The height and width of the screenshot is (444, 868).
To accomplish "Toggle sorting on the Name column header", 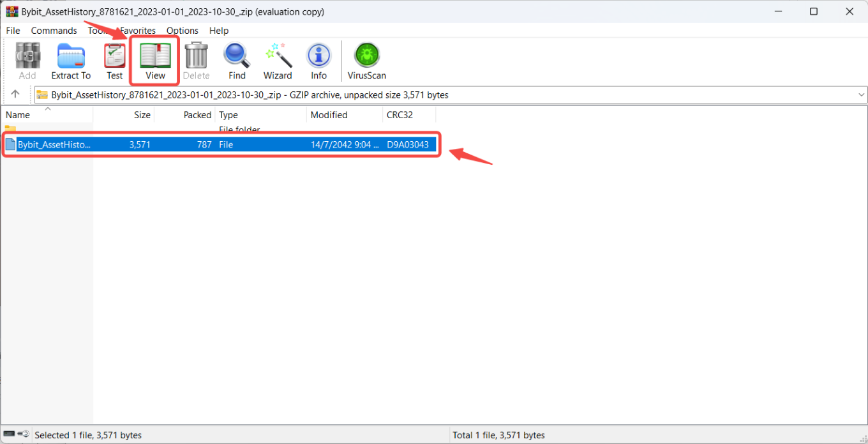I will click(x=17, y=115).
